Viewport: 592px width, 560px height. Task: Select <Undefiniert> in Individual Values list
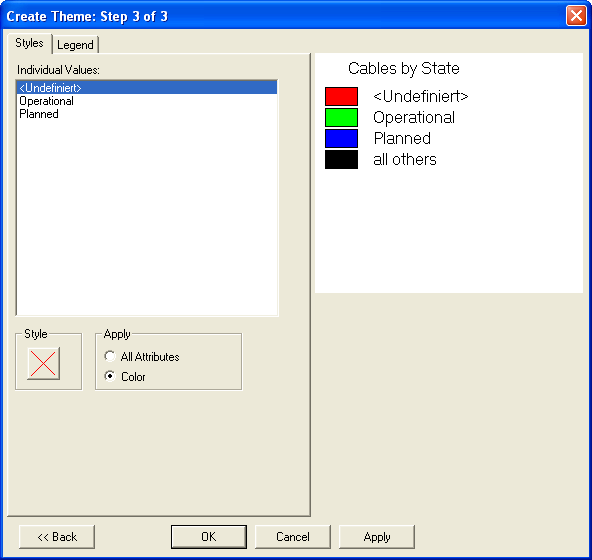click(x=147, y=88)
